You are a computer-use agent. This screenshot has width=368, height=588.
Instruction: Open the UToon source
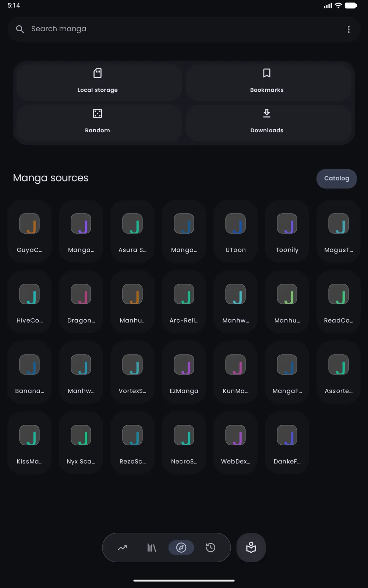[236, 232]
